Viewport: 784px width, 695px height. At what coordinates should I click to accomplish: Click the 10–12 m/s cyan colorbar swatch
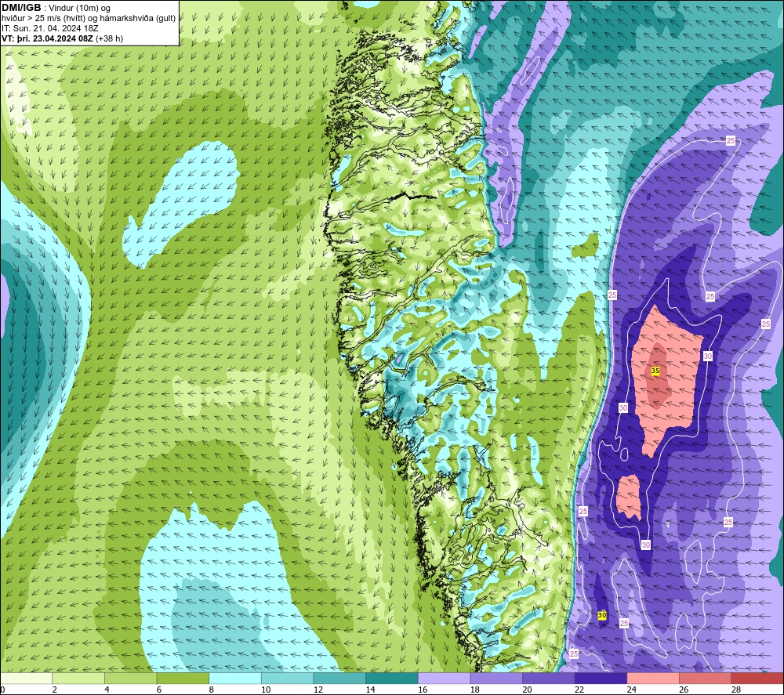click(x=288, y=678)
